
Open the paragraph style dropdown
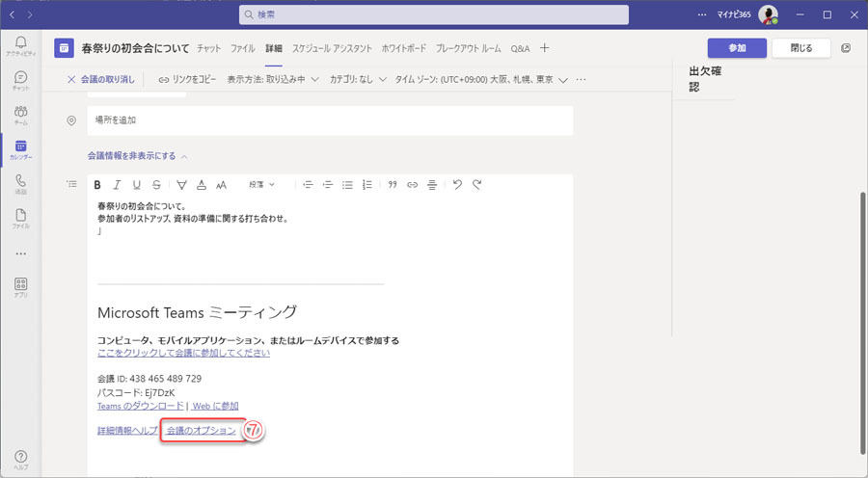[x=261, y=185]
